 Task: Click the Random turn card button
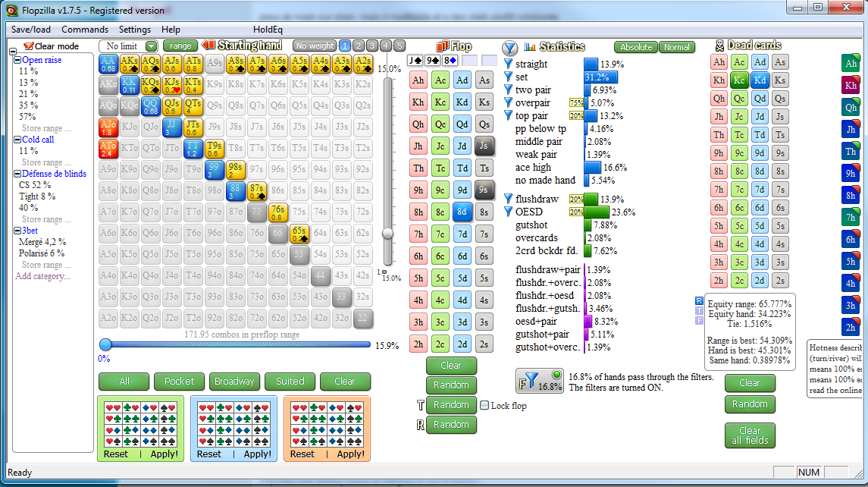tap(451, 404)
